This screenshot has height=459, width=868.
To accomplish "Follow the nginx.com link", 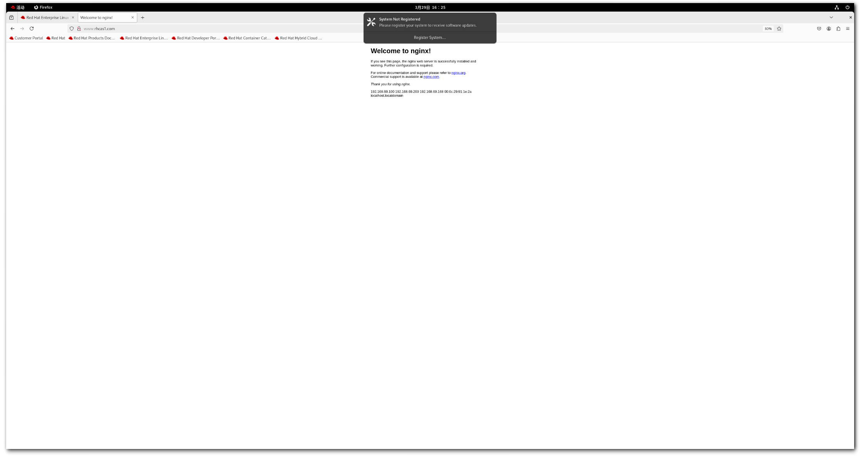I will point(431,77).
